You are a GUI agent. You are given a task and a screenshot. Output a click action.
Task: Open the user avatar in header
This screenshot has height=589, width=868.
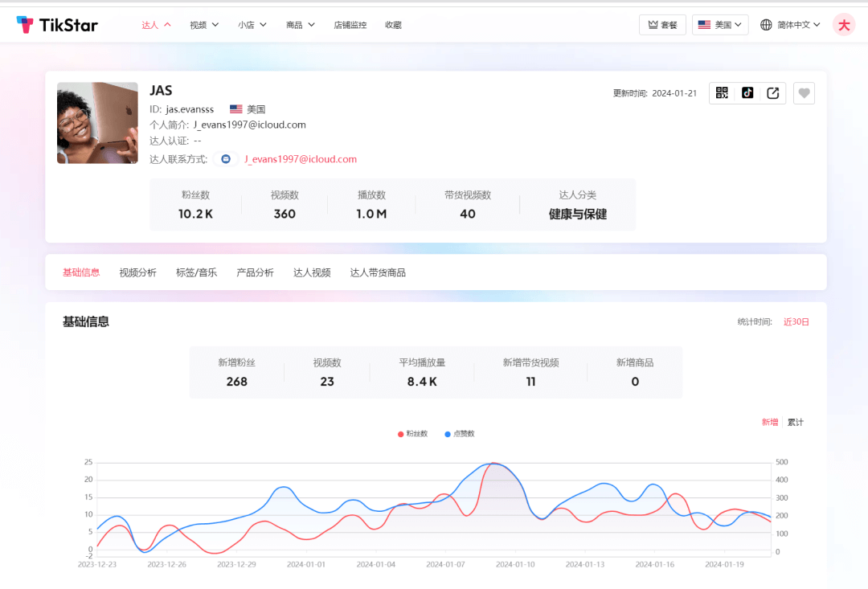click(844, 25)
